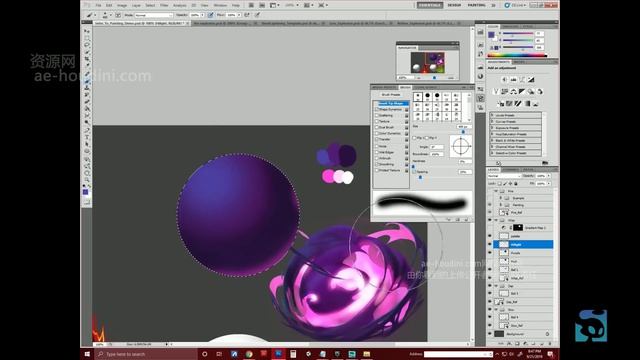
Task: Toggle tablet pressure controls opacity icon
Action: click(211, 15)
